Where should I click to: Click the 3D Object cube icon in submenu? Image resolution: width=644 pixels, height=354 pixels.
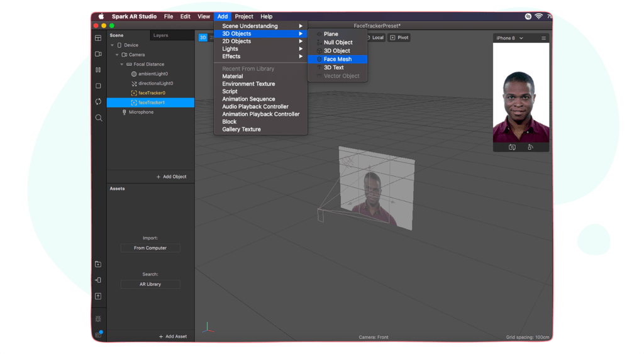tap(319, 51)
